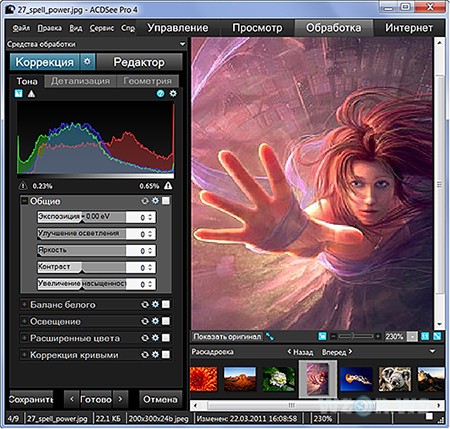Image resolution: width=450 pixels, height=429 pixels.
Task: Open the Правка menu
Action: click(x=50, y=28)
